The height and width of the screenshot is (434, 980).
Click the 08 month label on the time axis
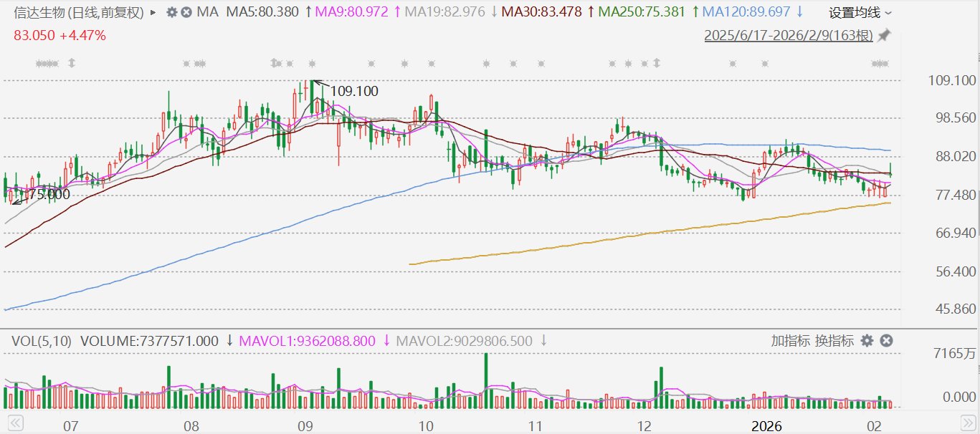click(191, 428)
